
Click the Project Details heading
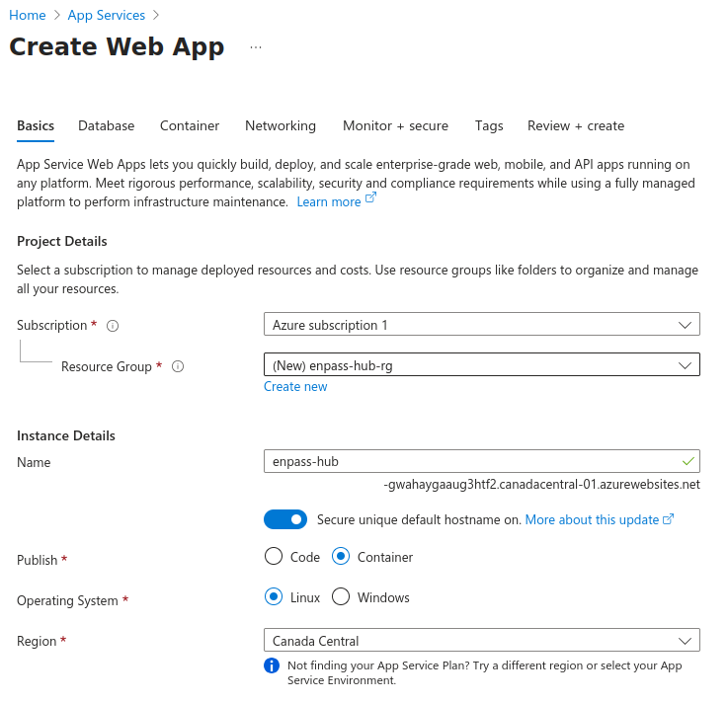62,241
